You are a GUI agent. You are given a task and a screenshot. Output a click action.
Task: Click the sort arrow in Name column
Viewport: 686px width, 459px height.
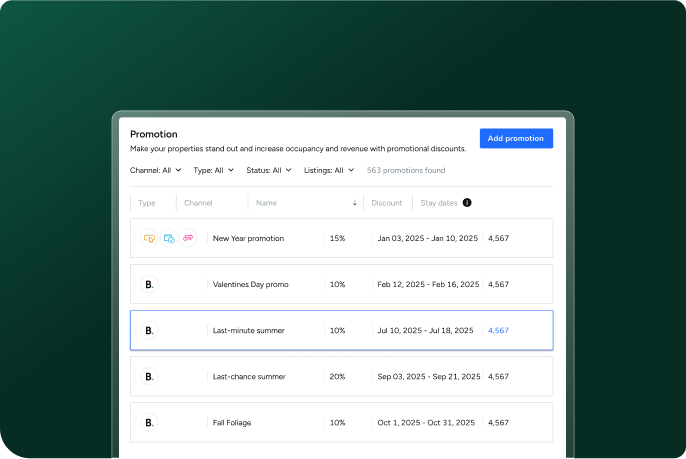click(354, 203)
